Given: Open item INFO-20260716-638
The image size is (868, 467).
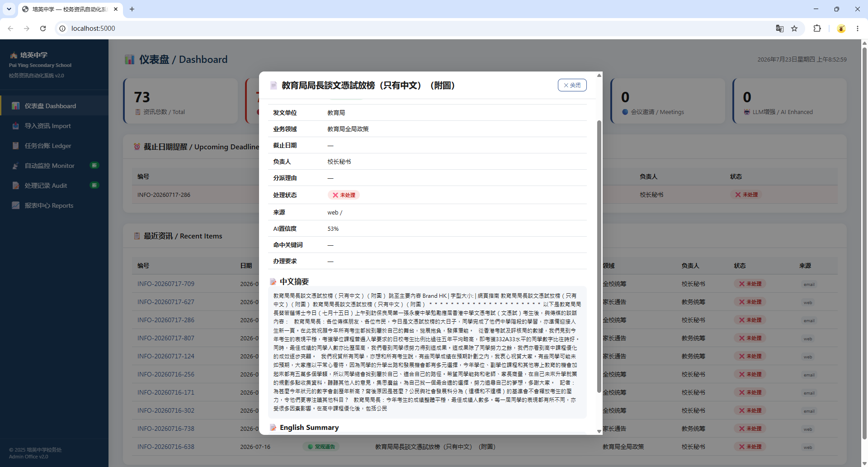Looking at the screenshot, I should tap(166, 447).
